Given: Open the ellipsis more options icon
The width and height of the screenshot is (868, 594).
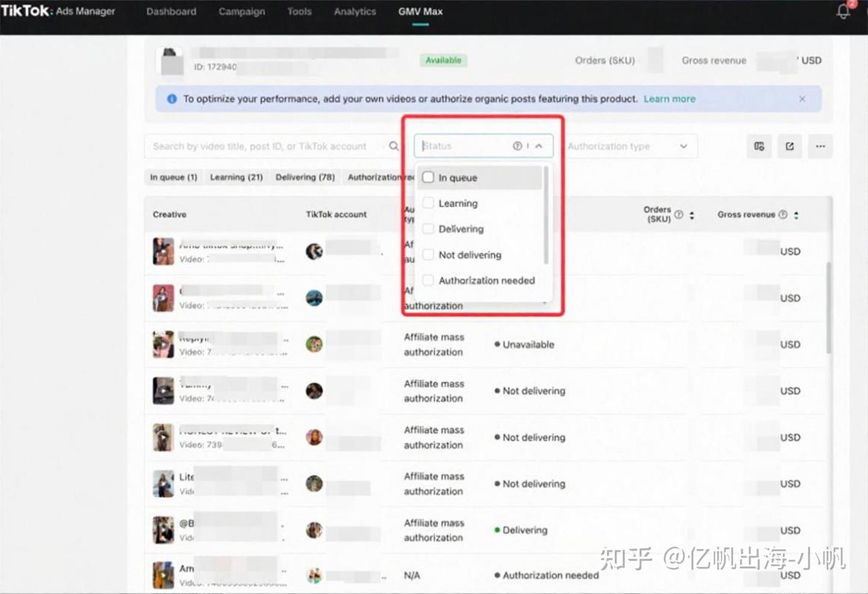Looking at the screenshot, I should [x=820, y=146].
